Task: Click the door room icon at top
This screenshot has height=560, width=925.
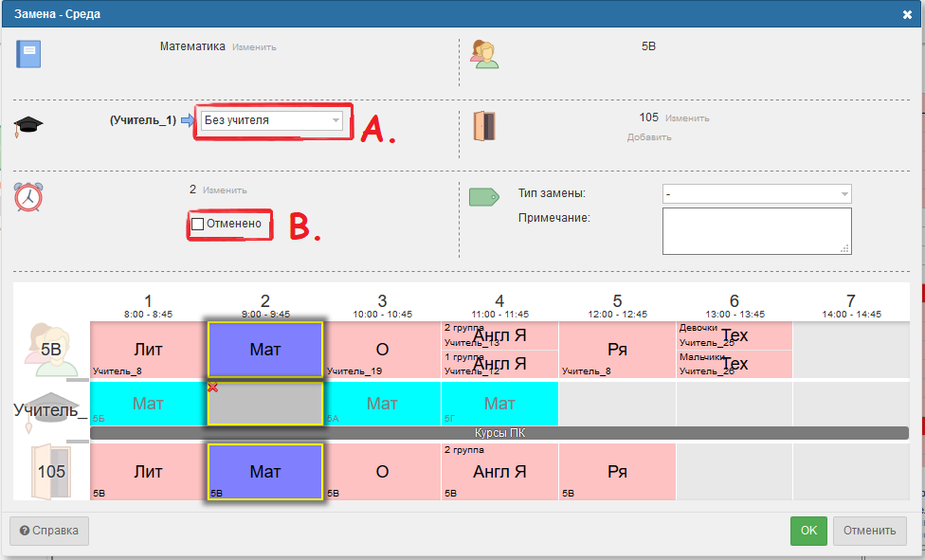Action: [x=484, y=126]
